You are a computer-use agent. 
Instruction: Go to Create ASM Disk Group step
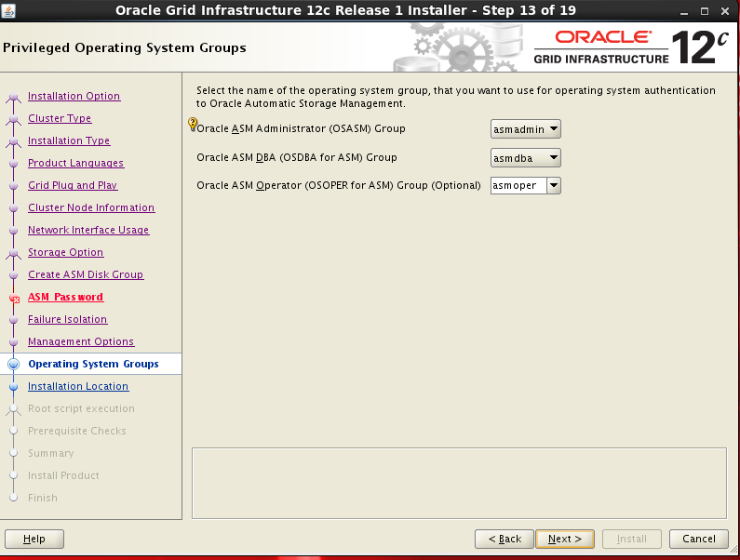(86, 274)
